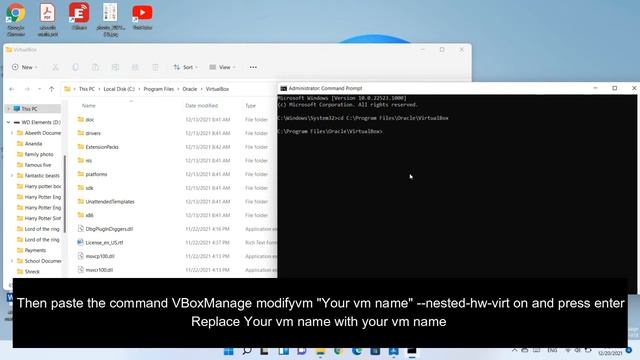
Task: Sort by Date modified column header
Action: [x=202, y=106]
